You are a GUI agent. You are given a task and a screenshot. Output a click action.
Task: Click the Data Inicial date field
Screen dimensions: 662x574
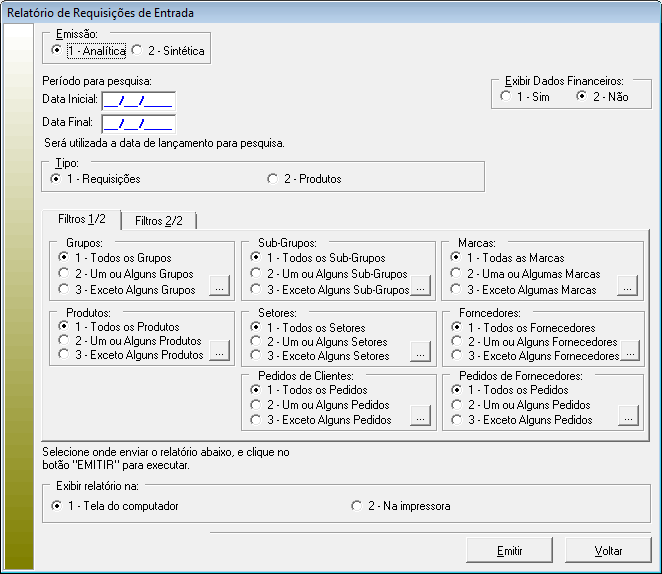pyautogui.click(x=138, y=99)
